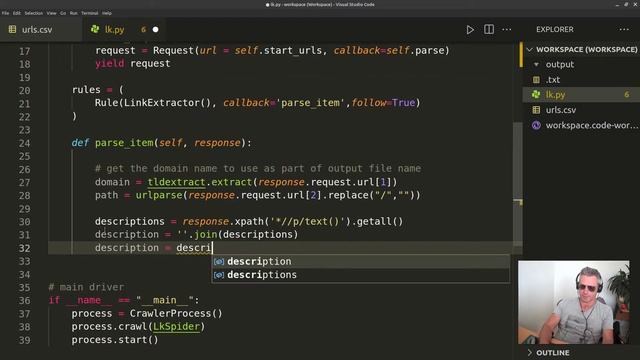Open the Terminal menu

pos(89,13)
